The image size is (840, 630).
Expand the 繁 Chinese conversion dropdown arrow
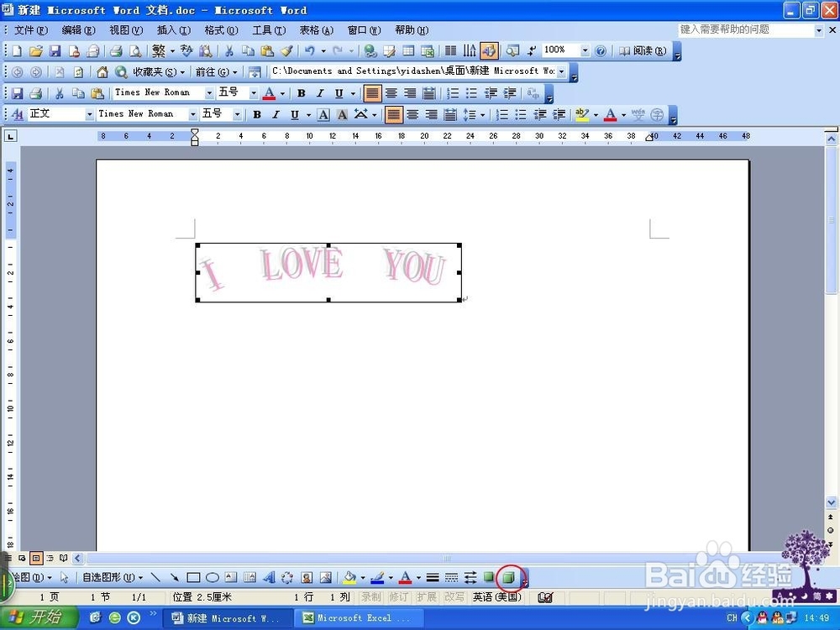[x=172, y=51]
